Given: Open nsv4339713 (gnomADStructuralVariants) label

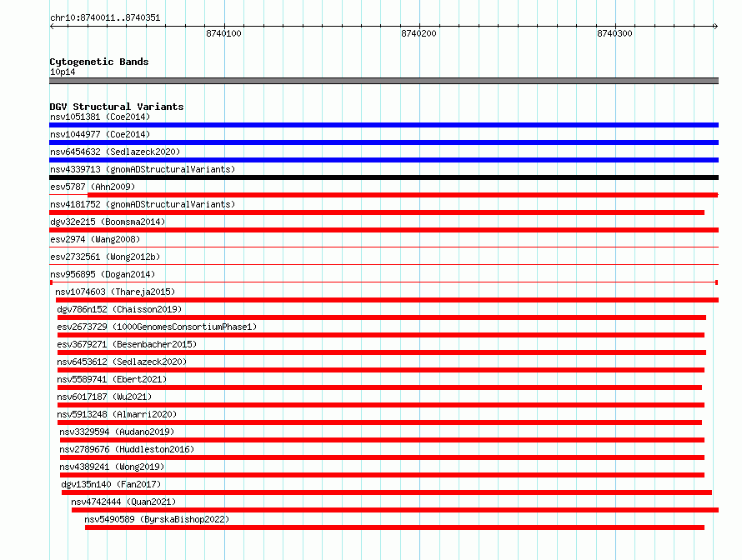Looking at the screenshot, I should pyautogui.click(x=143, y=169).
